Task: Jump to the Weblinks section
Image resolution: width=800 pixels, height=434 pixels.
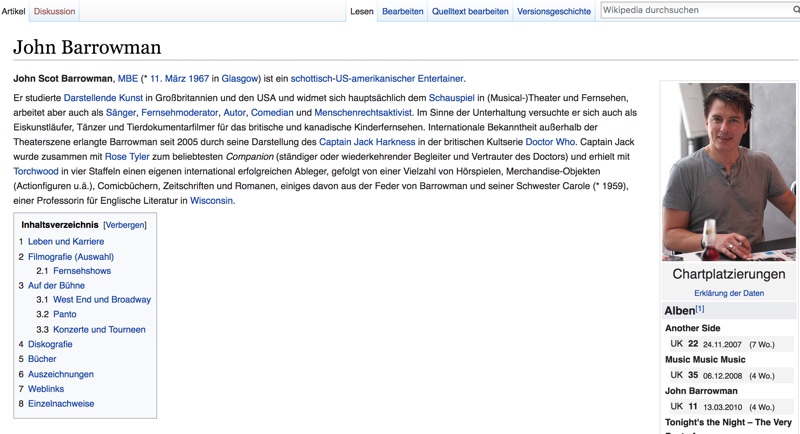Action: pos(46,389)
